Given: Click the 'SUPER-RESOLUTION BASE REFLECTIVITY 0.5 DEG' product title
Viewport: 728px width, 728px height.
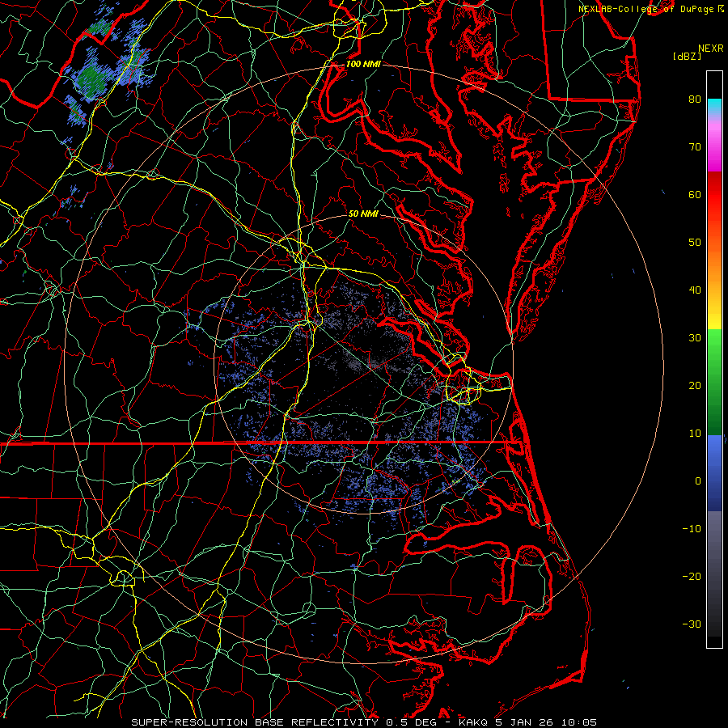Looking at the screenshot, I should [x=284, y=722].
